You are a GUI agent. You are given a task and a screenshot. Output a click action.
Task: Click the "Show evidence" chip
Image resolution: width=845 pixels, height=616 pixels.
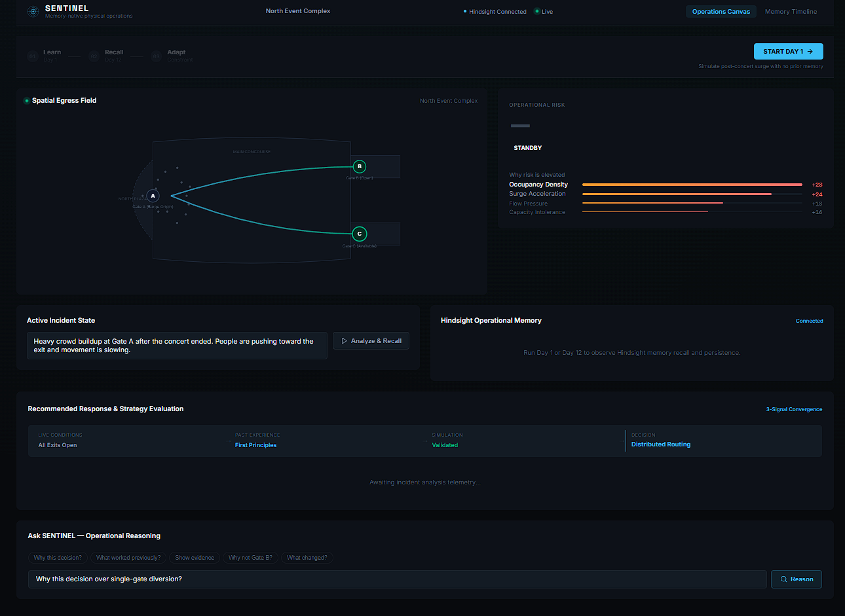tap(195, 558)
